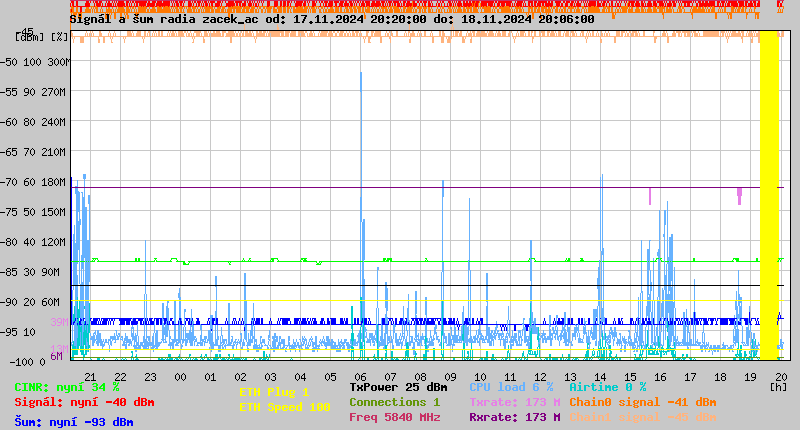Click hour label '12' on time axis
Image resolution: width=800 pixels, height=430 pixels.
tap(540, 377)
